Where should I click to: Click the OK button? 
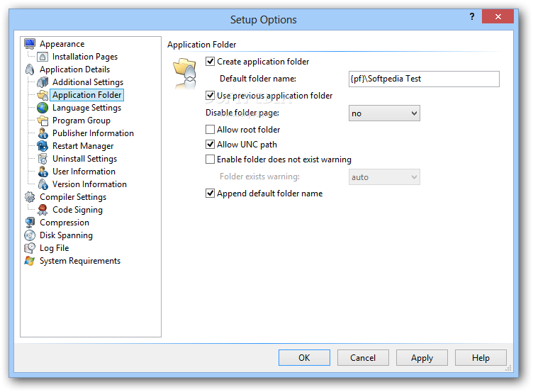coord(304,358)
